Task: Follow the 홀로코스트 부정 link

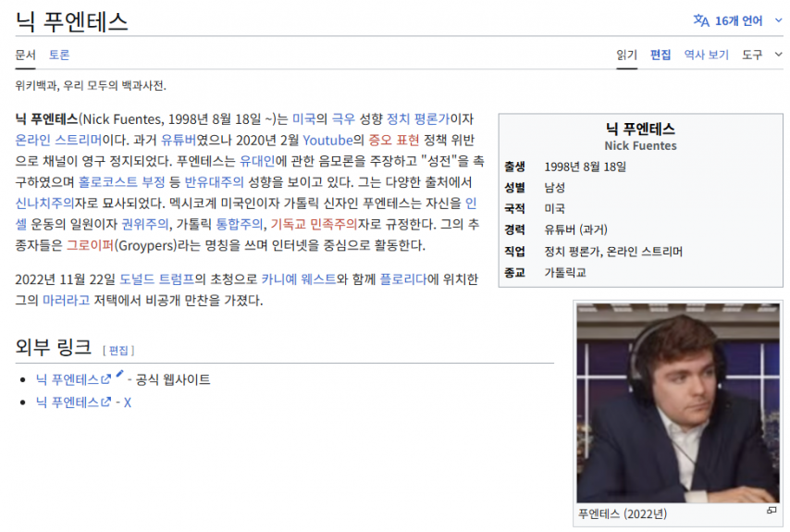Action: click(x=121, y=182)
